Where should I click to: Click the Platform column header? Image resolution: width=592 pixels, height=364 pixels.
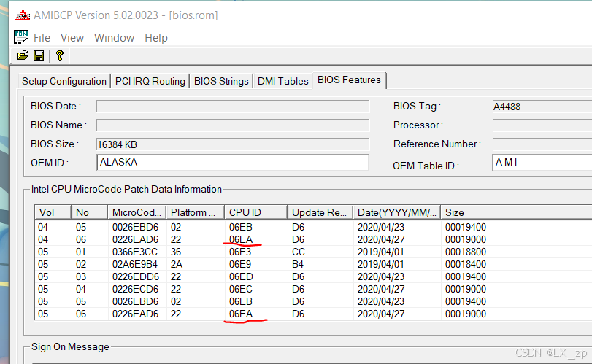(195, 212)
